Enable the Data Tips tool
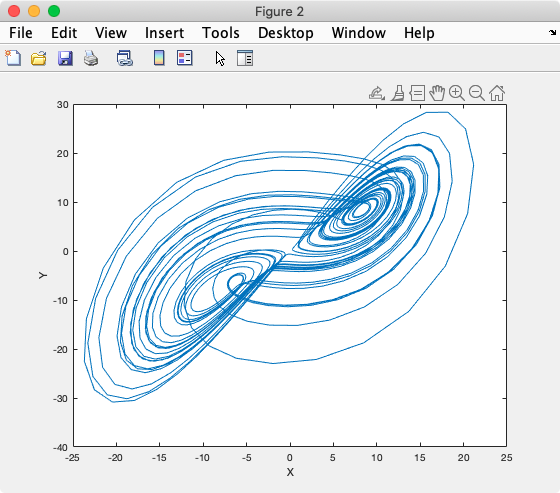The width and height of the screenshot is (560, 493). (417, 93)
